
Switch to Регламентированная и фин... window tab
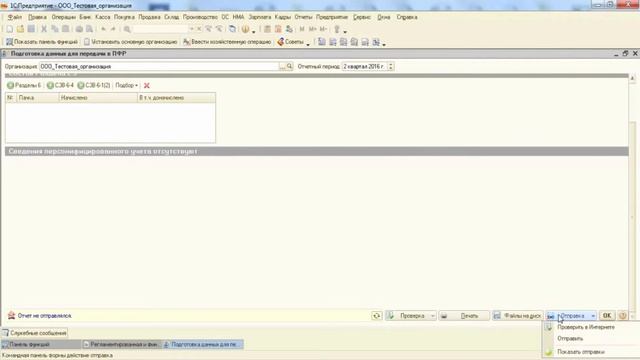pyautogui.click(x=121, y=344)
